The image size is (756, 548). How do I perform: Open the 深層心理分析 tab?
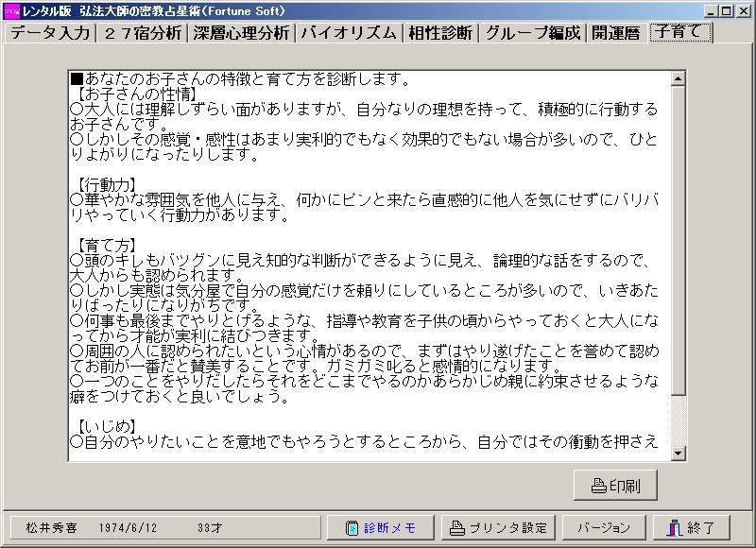pyautogui.click(x=241, y=33)
